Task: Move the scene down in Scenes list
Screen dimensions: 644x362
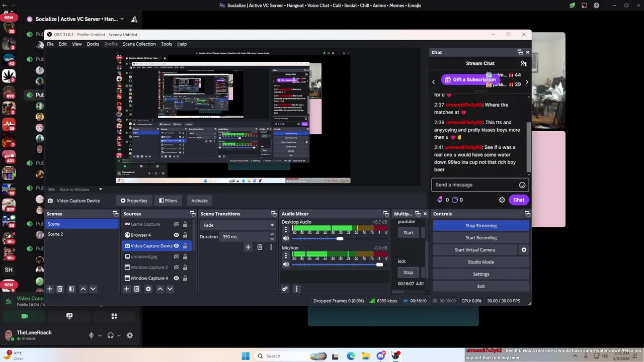Action: [93, 289]
